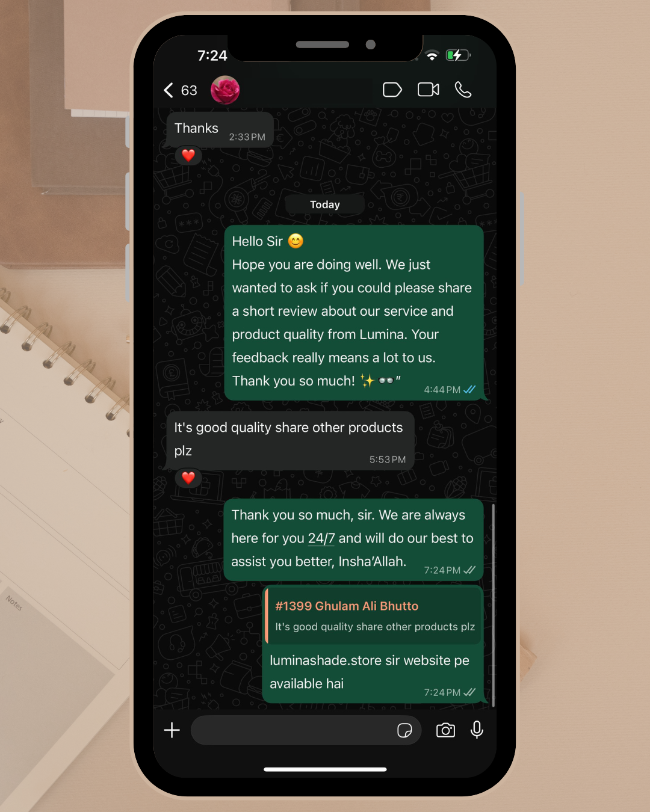
Task: Tap the quoted #1399 Ghulam Ali Bhutto reply
Action: coord(373,615)
